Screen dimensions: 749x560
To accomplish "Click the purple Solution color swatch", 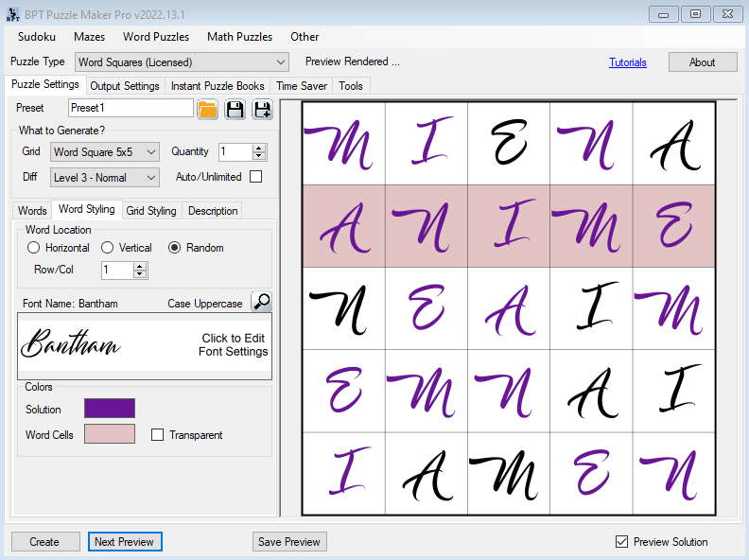I will (x=110, y=409).
